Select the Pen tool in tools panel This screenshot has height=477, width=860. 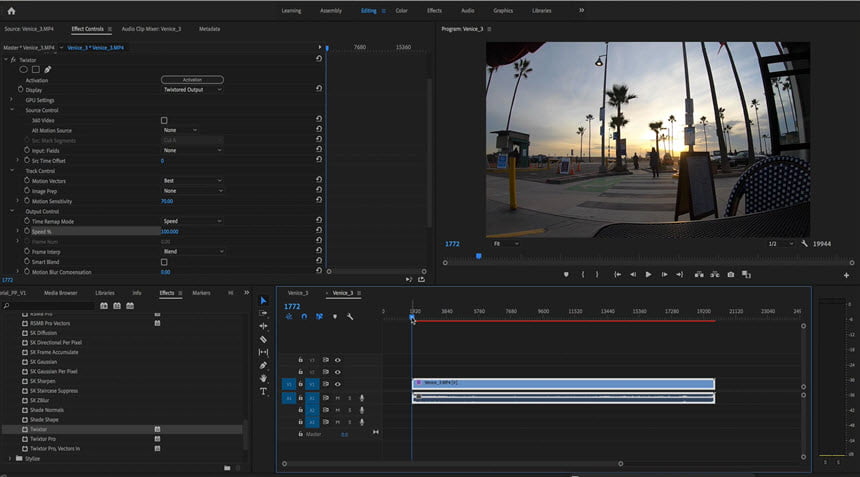coord(263,365)
